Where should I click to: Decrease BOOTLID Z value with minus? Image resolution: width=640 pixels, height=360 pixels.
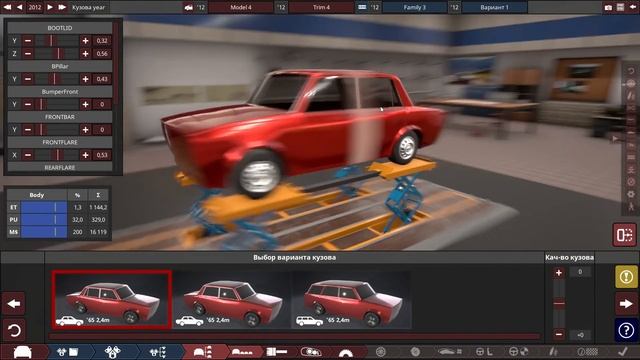pos(28,53)
